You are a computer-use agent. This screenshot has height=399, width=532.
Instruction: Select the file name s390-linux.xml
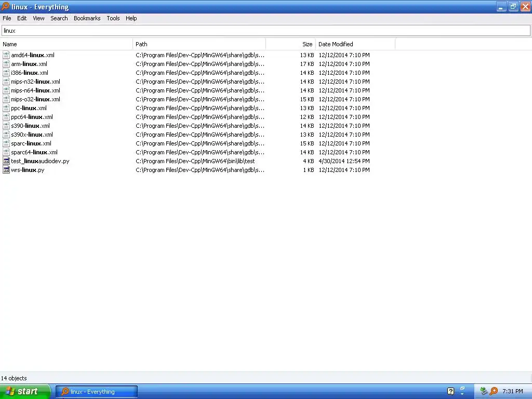coord(30,126)
